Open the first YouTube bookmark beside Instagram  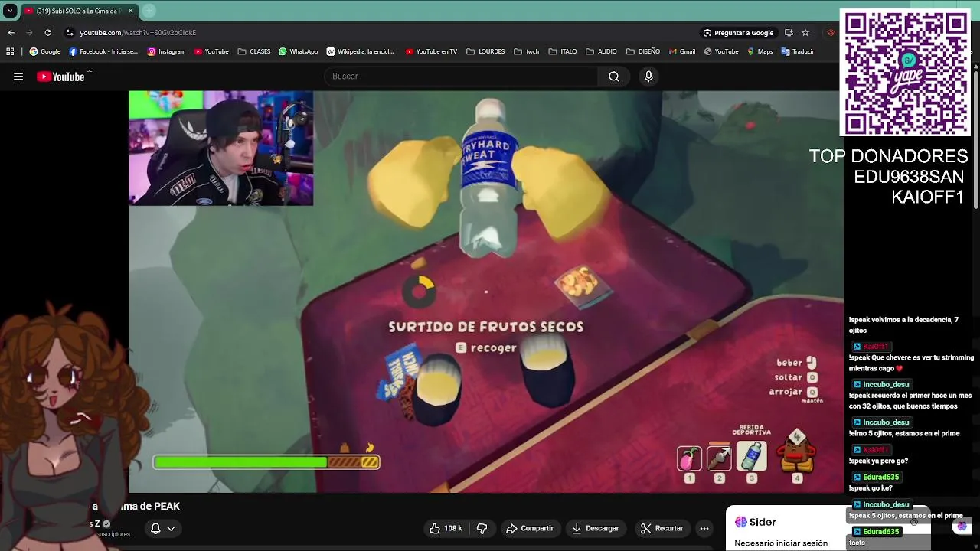[211, 51]
